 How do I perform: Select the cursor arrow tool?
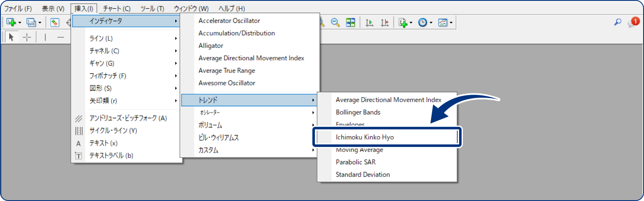tap(11, 37)
